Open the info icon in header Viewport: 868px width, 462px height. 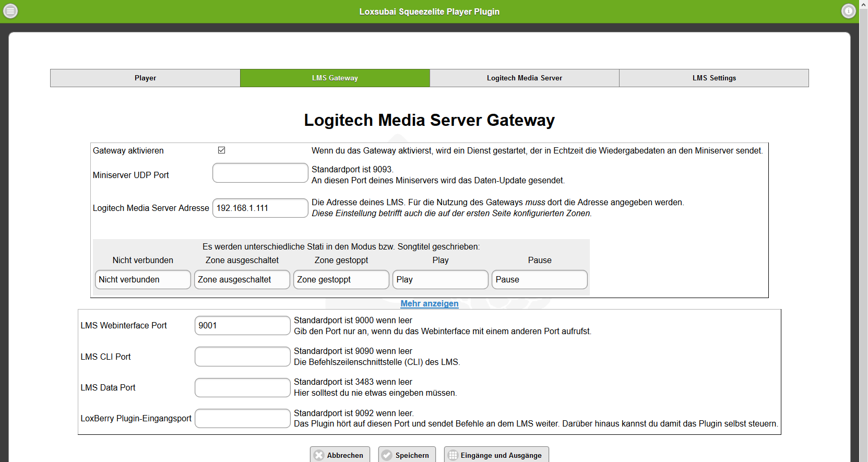pos(849,11)
